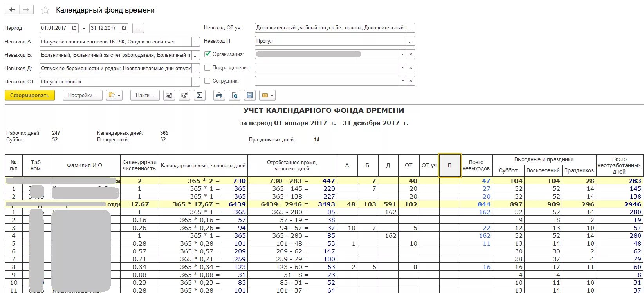The width and height of the screenshot is (644, 293).
Task: Expand the Организация dropdown list
Action: click(x=402, y=54)
